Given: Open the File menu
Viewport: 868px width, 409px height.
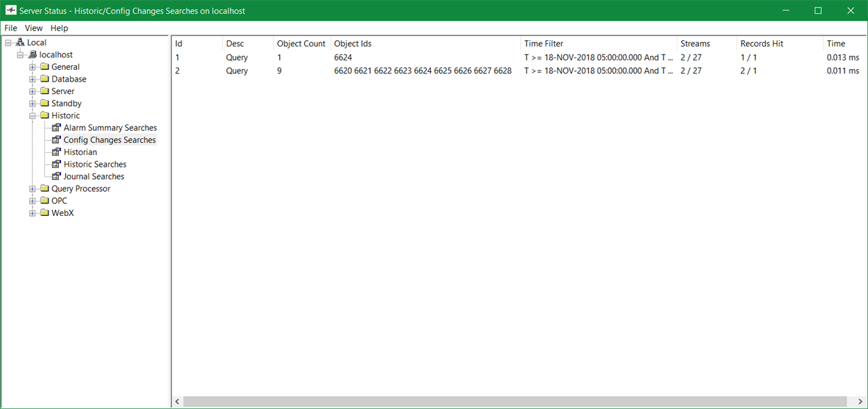Looking at the screenshot, I should pyautogui.click(x=10, y=28).
